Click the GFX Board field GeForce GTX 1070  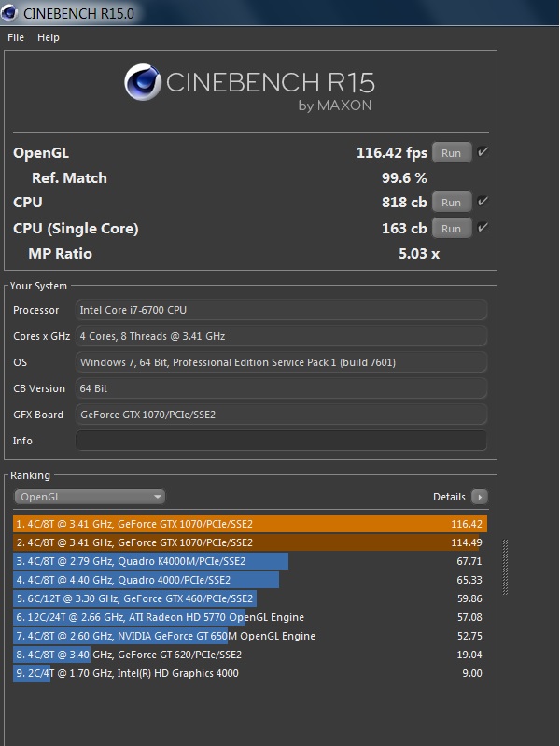[x=281, y=415]
